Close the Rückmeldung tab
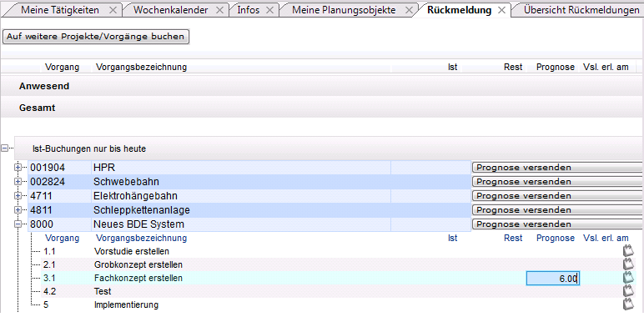 [501, 10]
